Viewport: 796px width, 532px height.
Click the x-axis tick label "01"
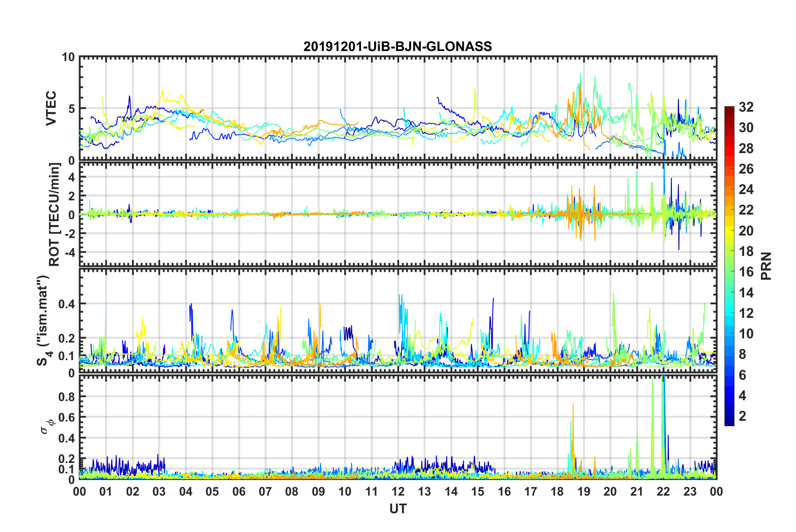coord(106,491)
